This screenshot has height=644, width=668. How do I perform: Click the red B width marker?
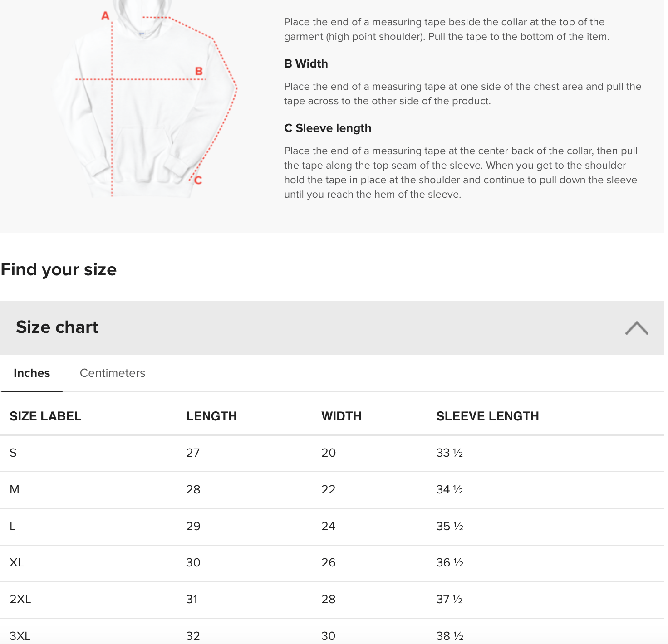pyautogui.click(x=199, y=71)
